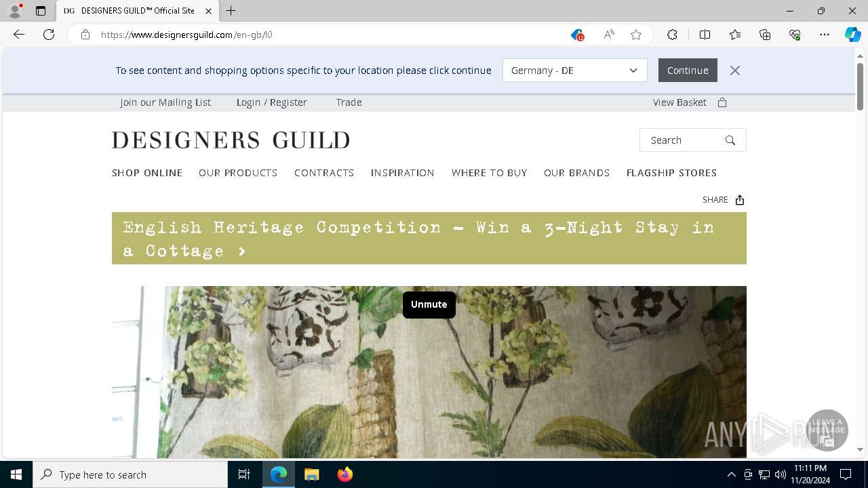The image size is (868, 488).
Task: Click the Share icon
Action: pos(740,200)
